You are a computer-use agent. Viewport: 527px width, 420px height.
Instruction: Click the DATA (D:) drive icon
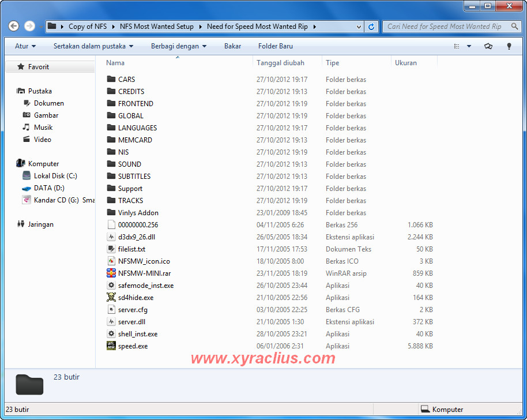pos(26,188)
